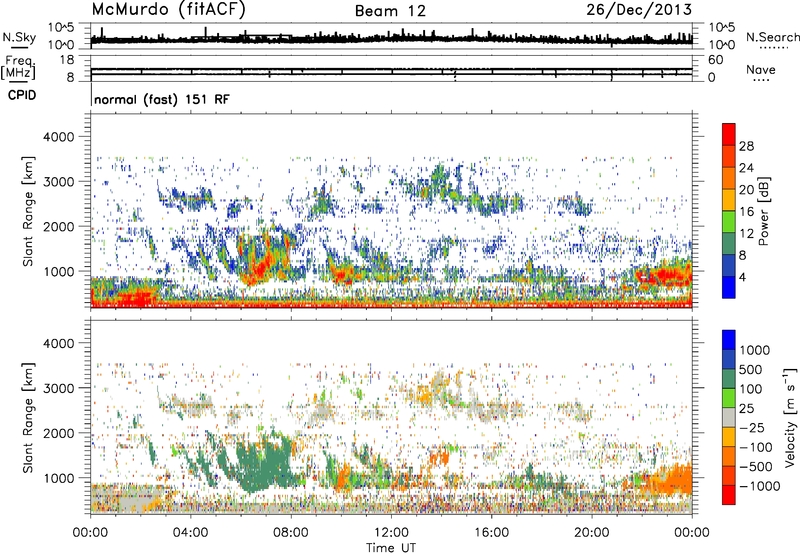The image size is (800, 554).
Task: Click the '04:00' time axis tick label
Action: click(x=191, y=533)
